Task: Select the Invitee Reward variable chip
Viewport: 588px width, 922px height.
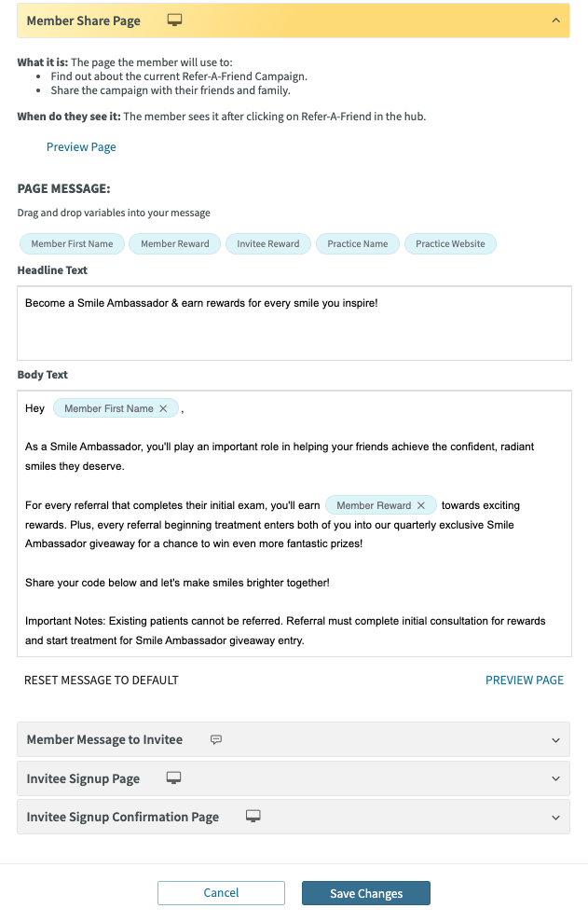Action: pyautogui.click(x=267, y=243)
